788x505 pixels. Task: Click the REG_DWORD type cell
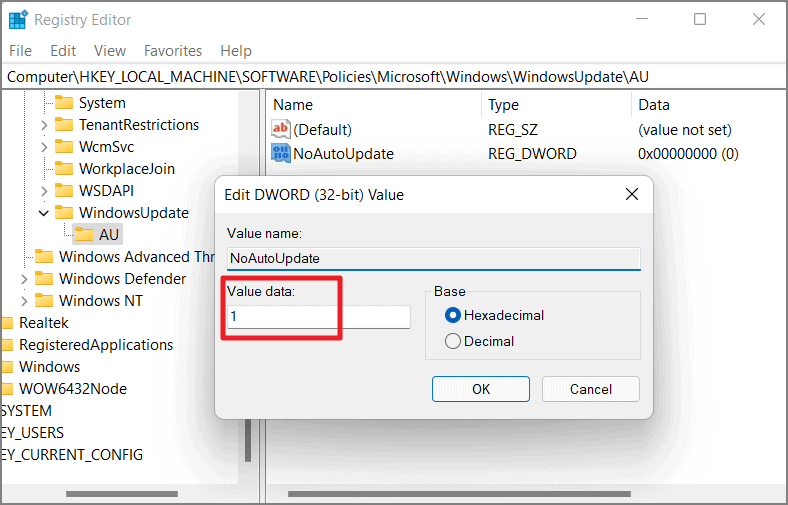coord(532,154)
